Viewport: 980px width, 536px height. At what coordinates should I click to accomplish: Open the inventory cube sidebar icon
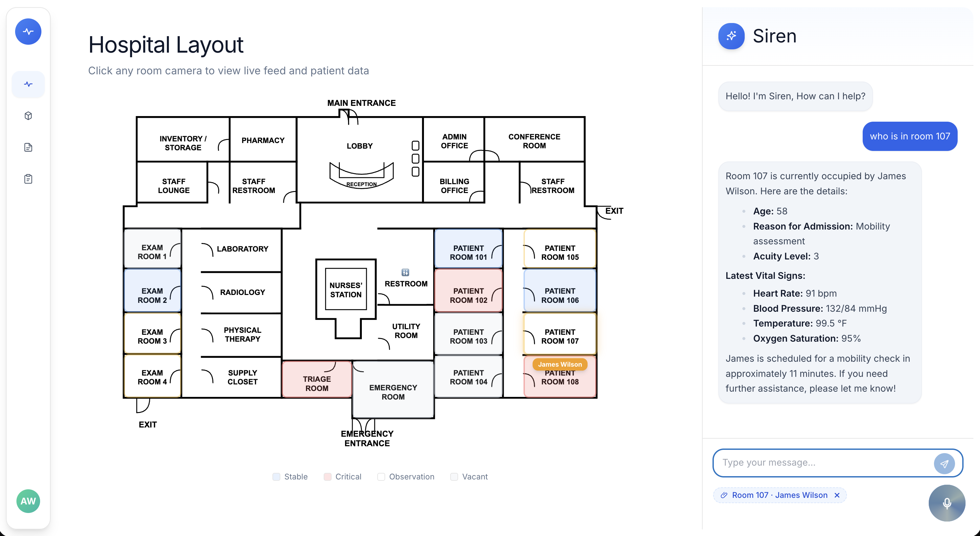point(28,116)
